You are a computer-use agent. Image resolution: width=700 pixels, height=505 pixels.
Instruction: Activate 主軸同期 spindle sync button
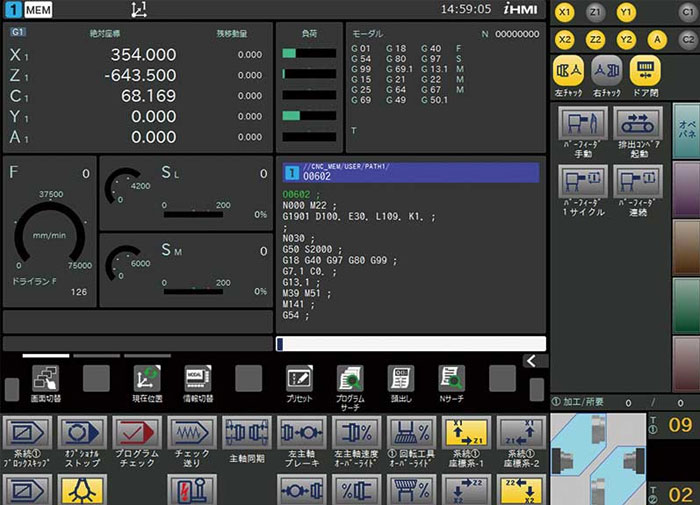pyautogui.click(x=247, y=433)
